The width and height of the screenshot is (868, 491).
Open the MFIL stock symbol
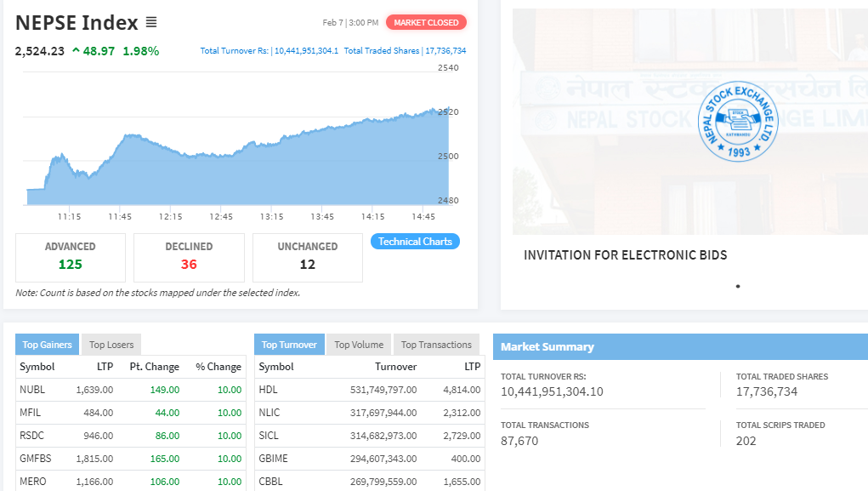(31, 413)
